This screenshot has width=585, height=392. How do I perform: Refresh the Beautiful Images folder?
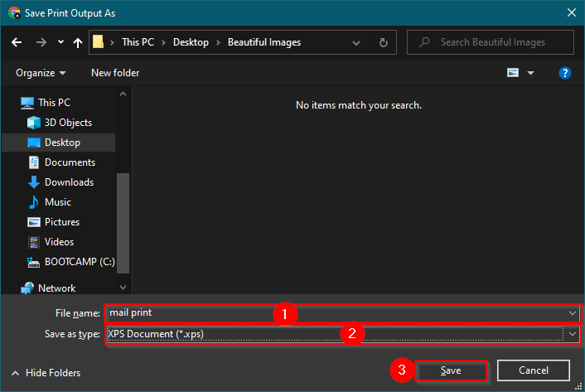[x=383, y=43]
